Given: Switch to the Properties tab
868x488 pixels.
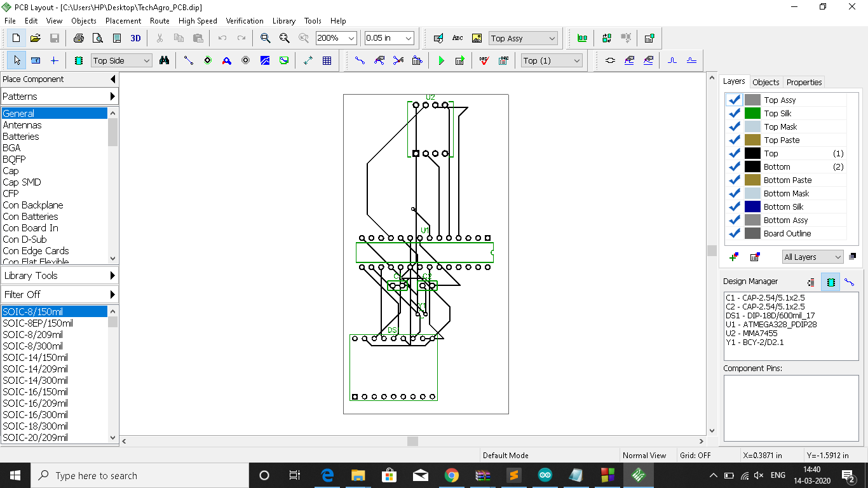Looking at the screenshot, I should [x=804, y=82].
